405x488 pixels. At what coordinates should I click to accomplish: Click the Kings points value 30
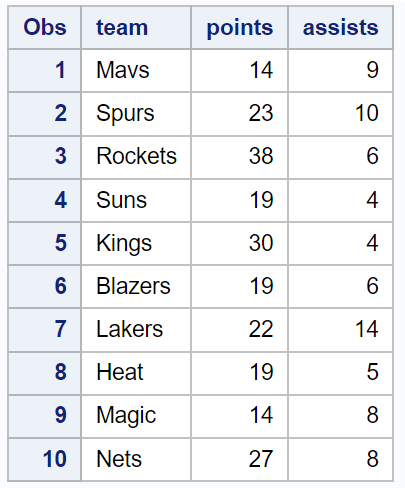click(x=239, y=243)
